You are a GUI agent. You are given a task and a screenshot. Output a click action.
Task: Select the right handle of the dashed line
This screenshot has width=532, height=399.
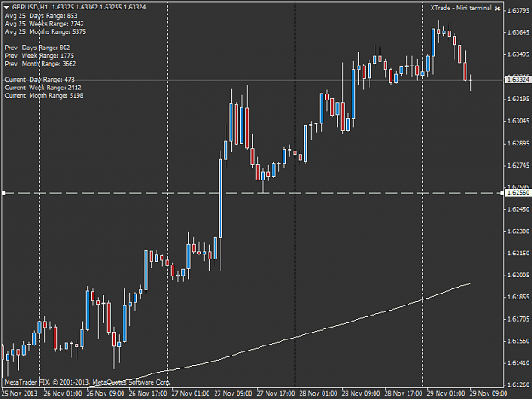click(x=502, y=193)
